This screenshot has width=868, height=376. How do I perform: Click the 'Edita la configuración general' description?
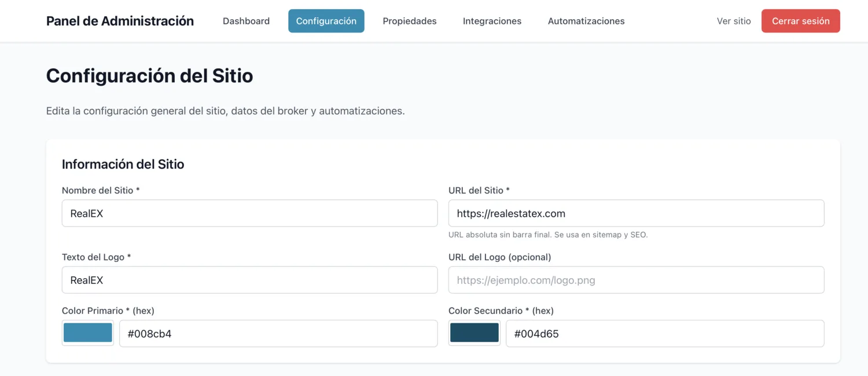click(225, 111)
